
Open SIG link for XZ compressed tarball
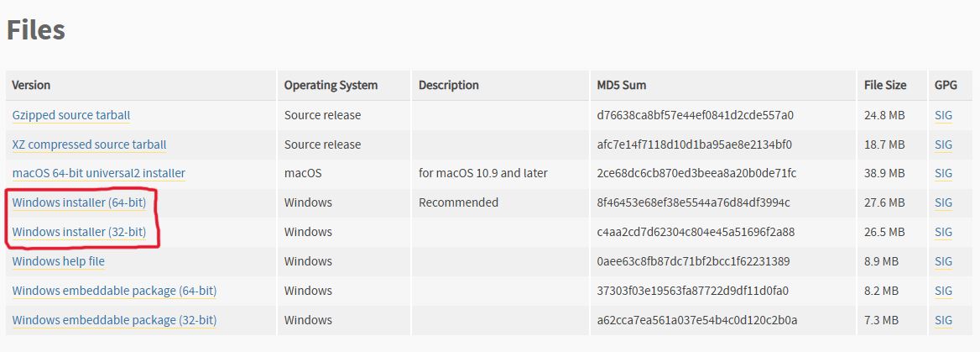coord(943,144)
